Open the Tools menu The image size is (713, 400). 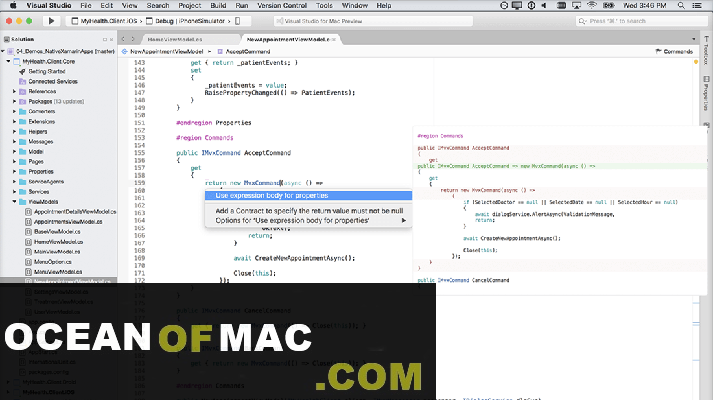[324, 5]
